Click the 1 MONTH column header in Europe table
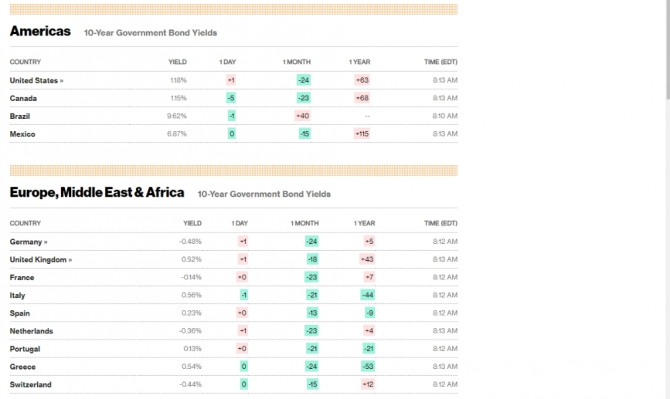Viewport: 670px width, 399px height. (x=305, y=223)
